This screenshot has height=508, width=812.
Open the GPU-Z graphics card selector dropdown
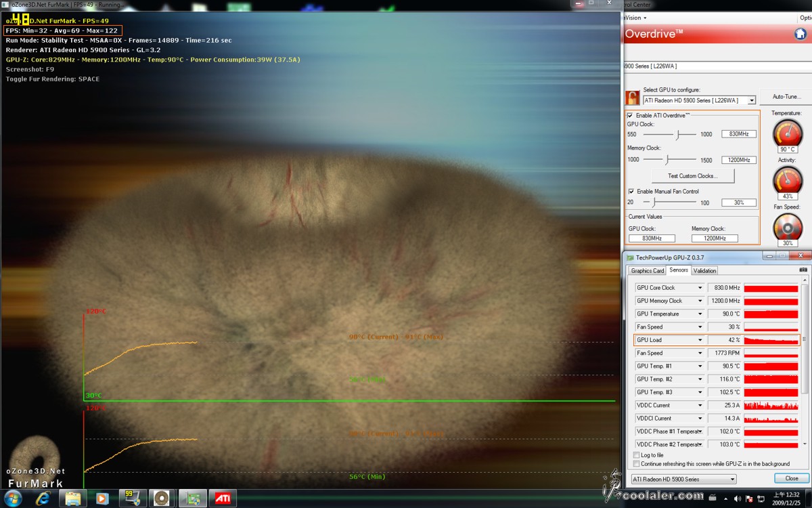683,479
